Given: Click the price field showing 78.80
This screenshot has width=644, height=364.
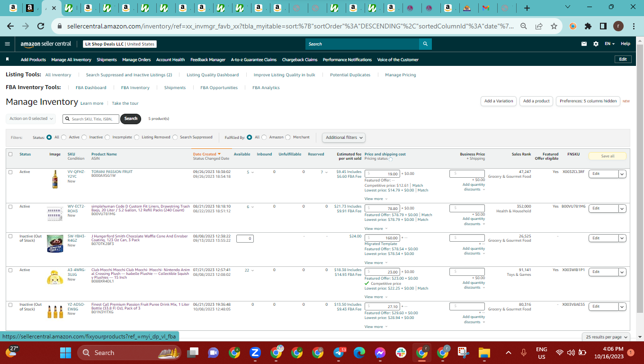Looking at the screenshot, I should 382,209.
